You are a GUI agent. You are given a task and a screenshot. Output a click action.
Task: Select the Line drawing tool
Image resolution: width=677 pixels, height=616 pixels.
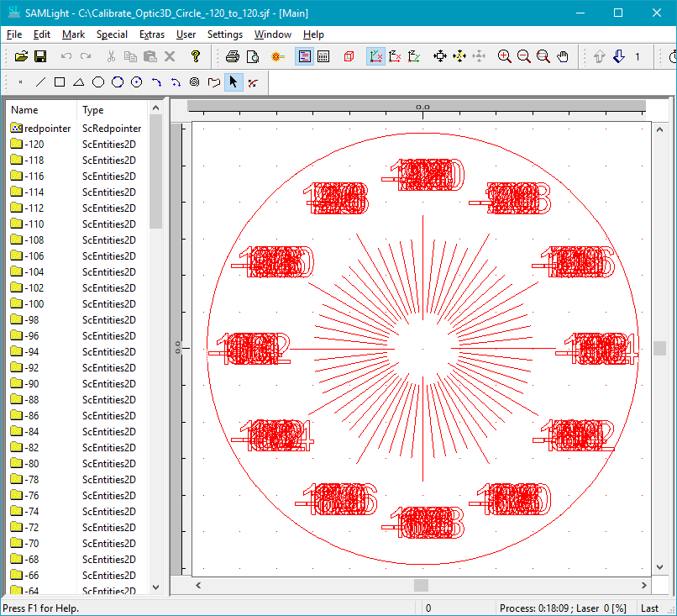(40, 82)
